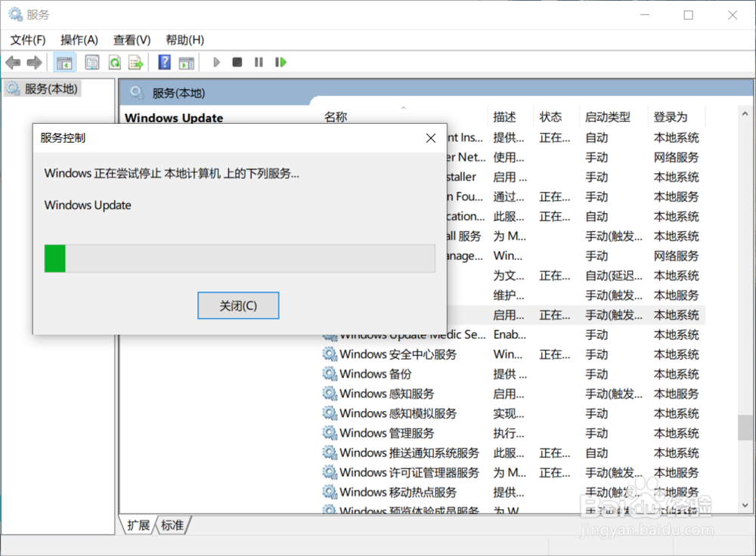The image size is (756, 556).
Task: Select Windows 安全中心服务 gear icon
Action: pyautogui.click(x=330, y=354)
